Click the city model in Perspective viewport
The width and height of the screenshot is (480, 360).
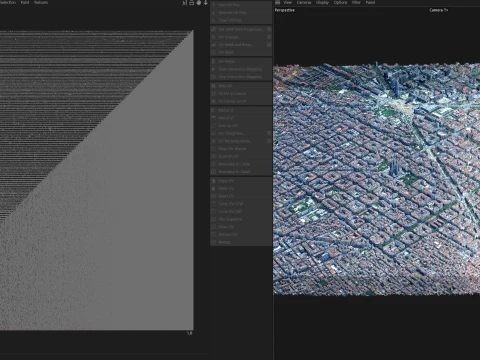click(377, 180)
